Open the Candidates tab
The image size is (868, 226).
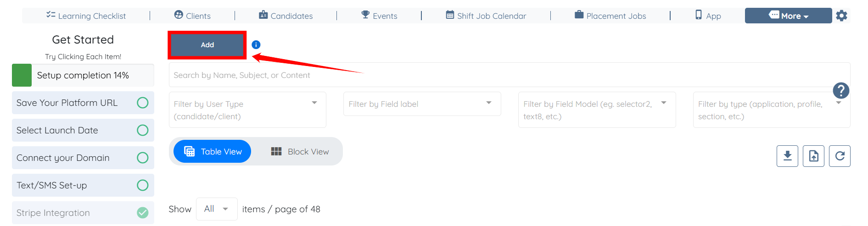pos(286,16)
